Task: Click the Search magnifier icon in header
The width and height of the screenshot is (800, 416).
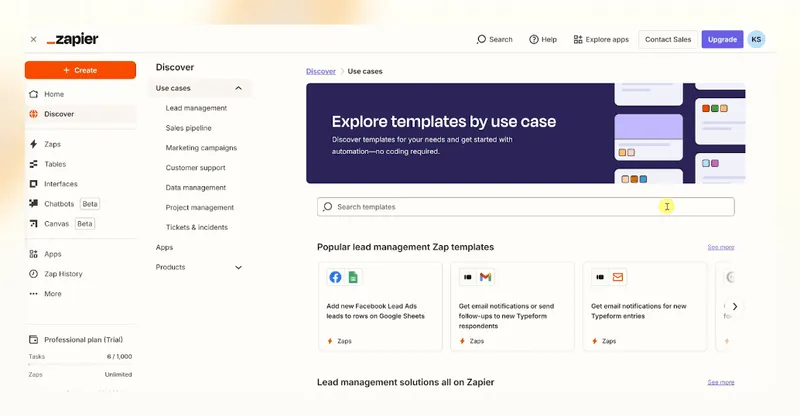Action: [481, 39]
